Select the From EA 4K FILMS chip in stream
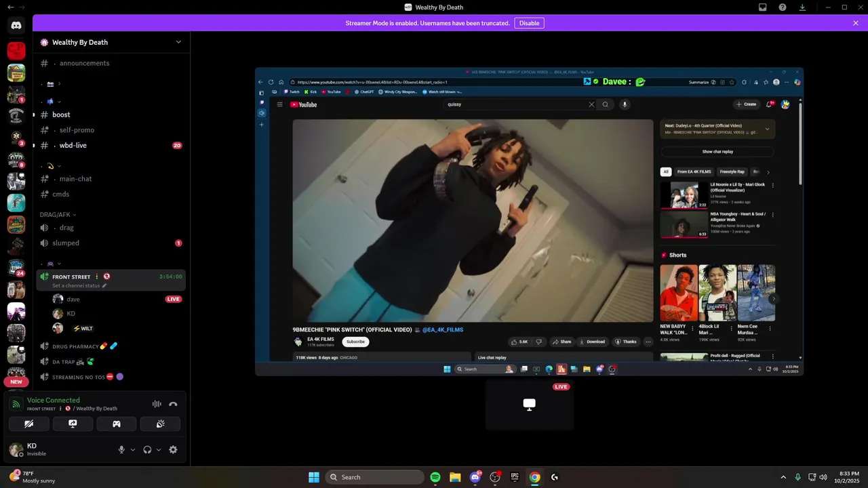 [x=694, y=172]
